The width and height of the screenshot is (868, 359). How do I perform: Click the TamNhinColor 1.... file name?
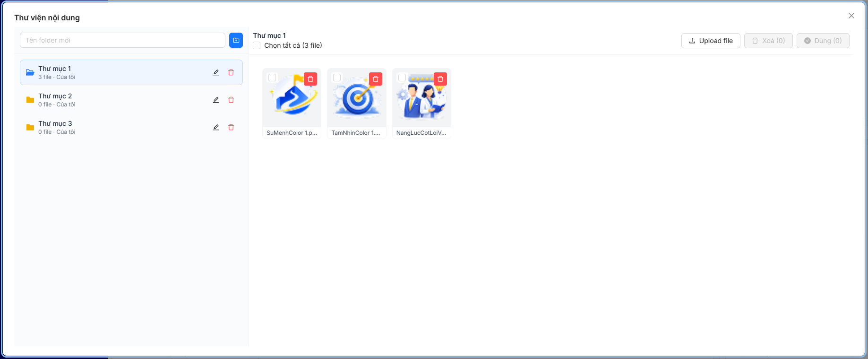click(x=356, y=133)
